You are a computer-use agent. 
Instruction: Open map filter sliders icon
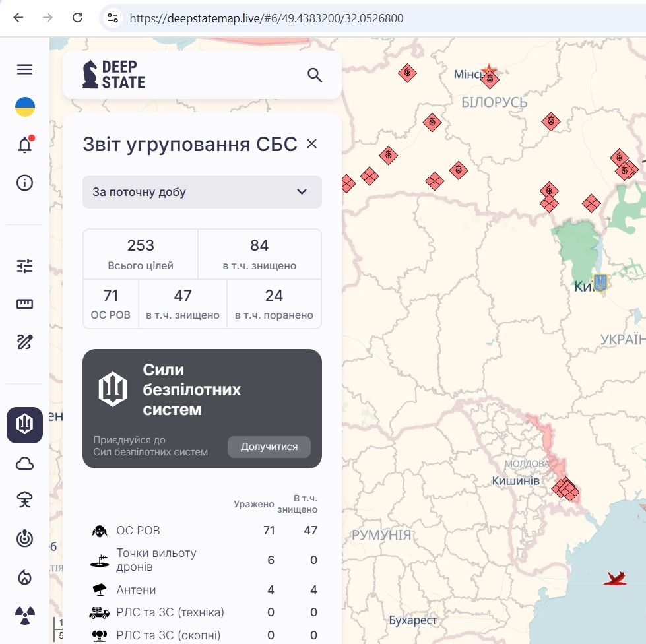24,266
